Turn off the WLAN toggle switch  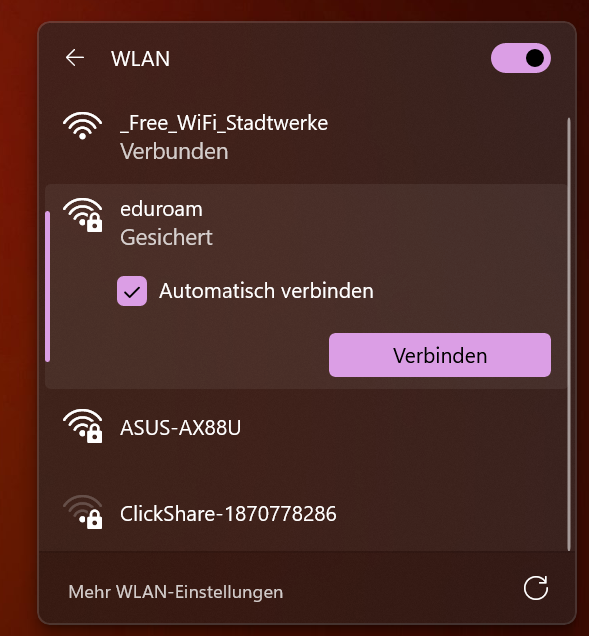point(520,58)
